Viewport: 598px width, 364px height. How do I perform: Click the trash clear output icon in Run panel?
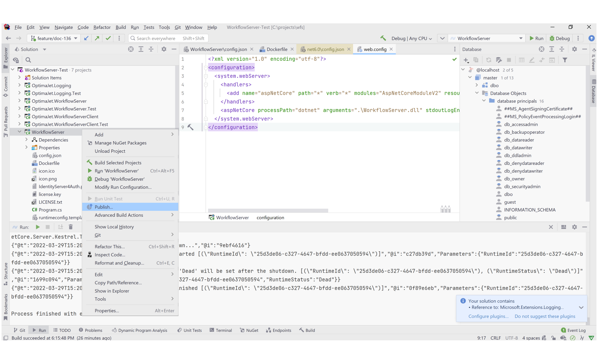[71, 227]
